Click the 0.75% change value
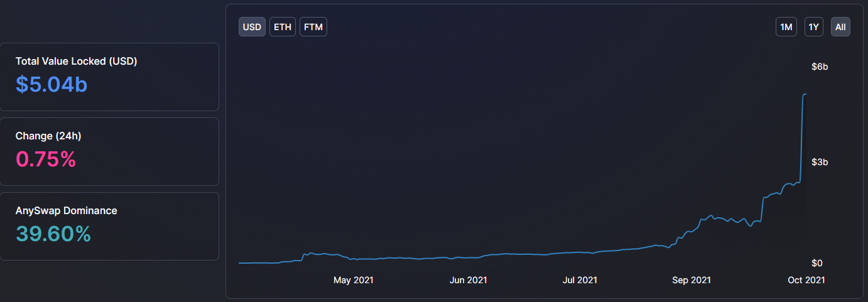 tap(46, 159)
